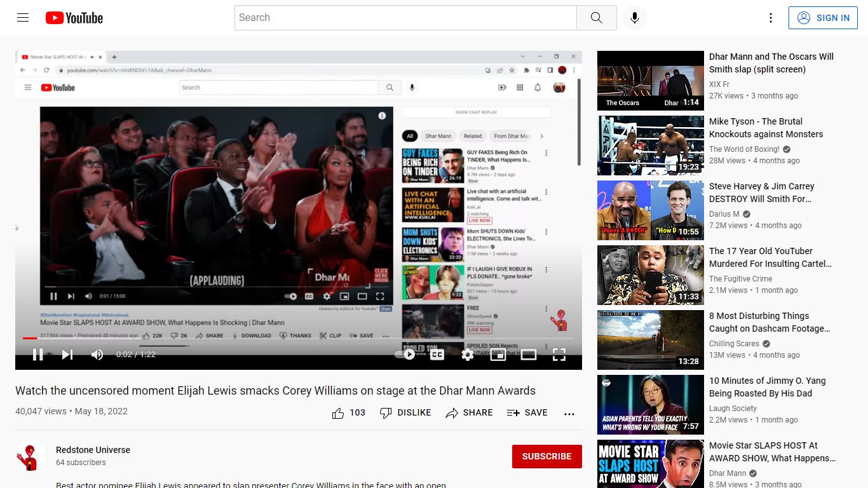
Task: Click the DISLIKE button
Action: 405,413
